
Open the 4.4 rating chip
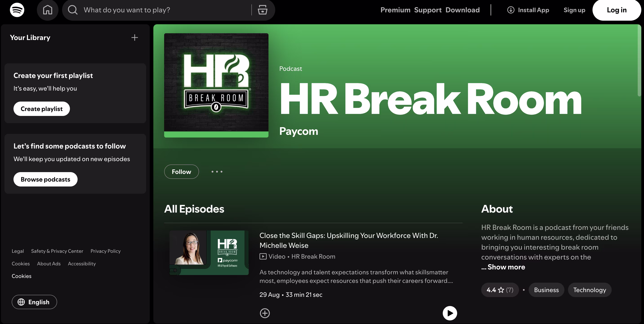click(x=500, y=290)
